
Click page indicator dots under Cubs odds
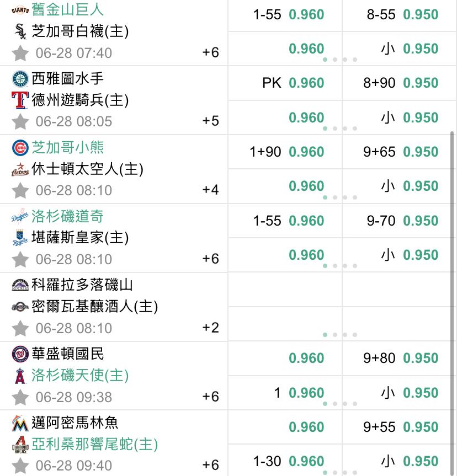(x=339, y=197)
